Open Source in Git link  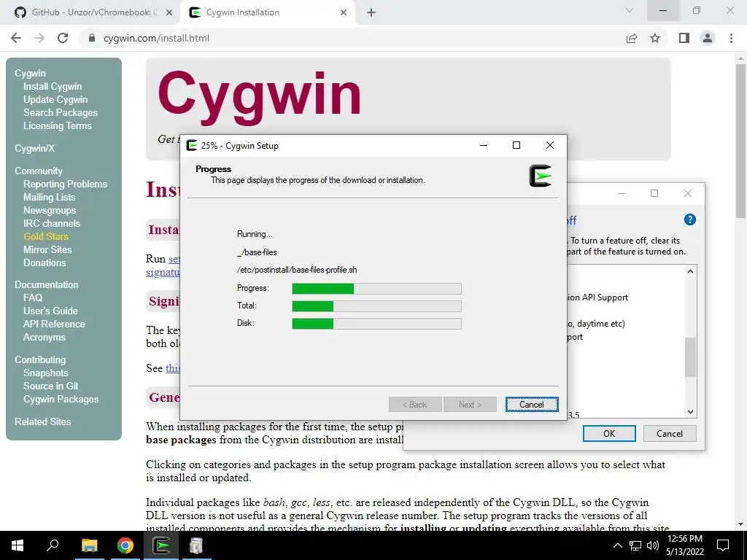point(50,386)
